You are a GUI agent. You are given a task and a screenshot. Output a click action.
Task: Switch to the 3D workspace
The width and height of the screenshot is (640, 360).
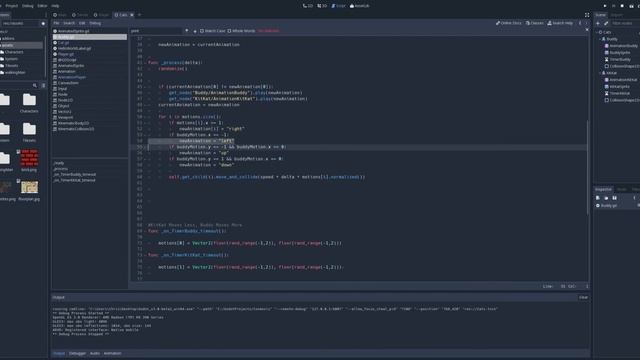pyautogui.click(x=322, y=6)
